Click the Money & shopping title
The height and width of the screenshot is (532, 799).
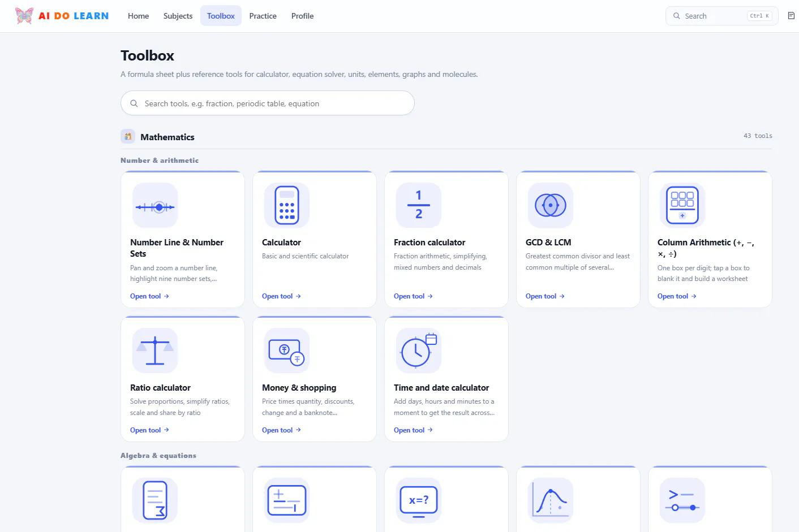(299, 388)
